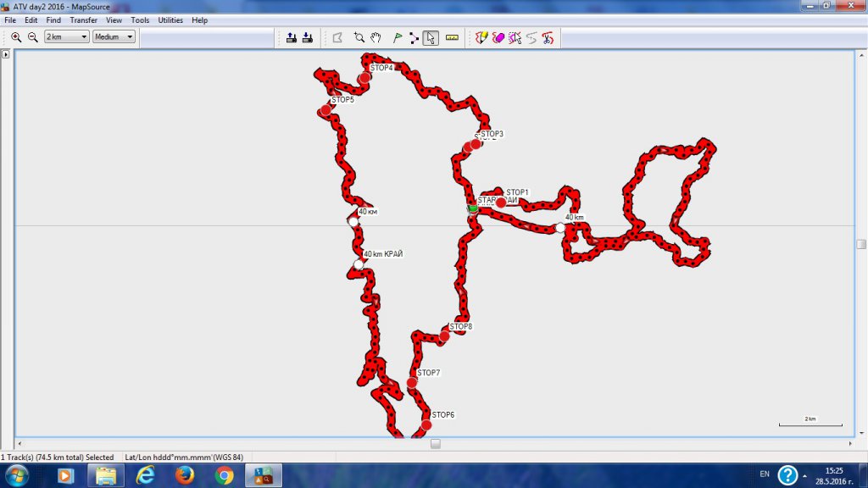Click the map scroll left arrow
868x488 pixels.
[x=20, y=444]
